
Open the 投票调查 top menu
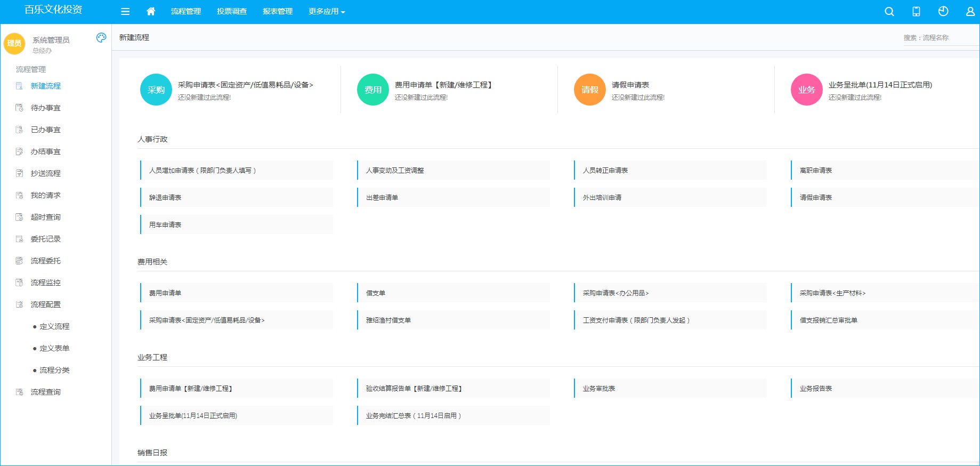(232, 11)
